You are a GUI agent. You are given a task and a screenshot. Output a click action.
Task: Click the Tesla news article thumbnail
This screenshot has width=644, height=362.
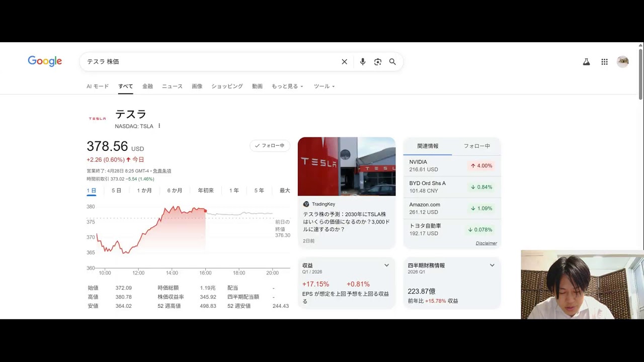tap(347, 166)
